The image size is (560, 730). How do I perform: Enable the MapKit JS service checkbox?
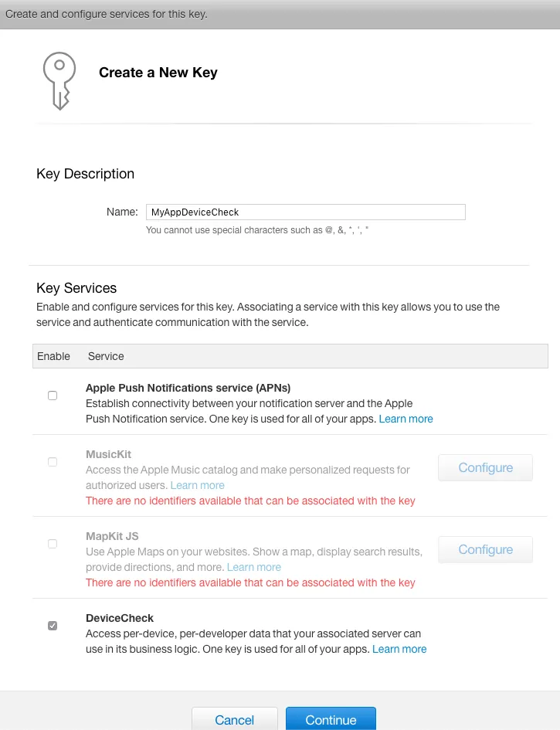(53, 543)
